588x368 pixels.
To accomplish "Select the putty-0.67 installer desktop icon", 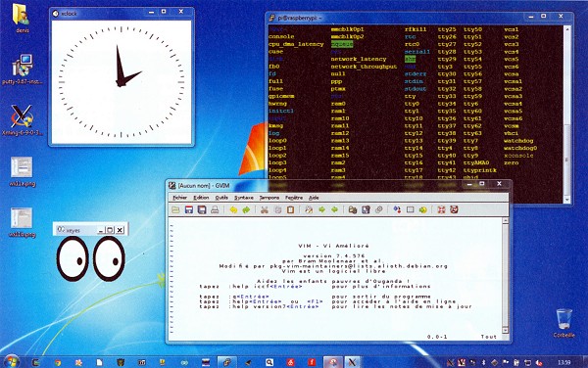I will point(23,69).
